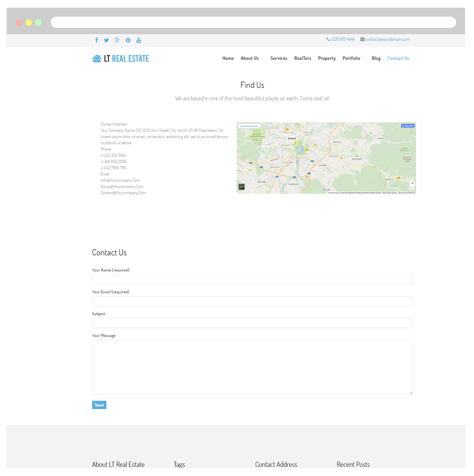Open the Property menu item
The width and height of the screenshot is (474, 476).
coord(327,58)
